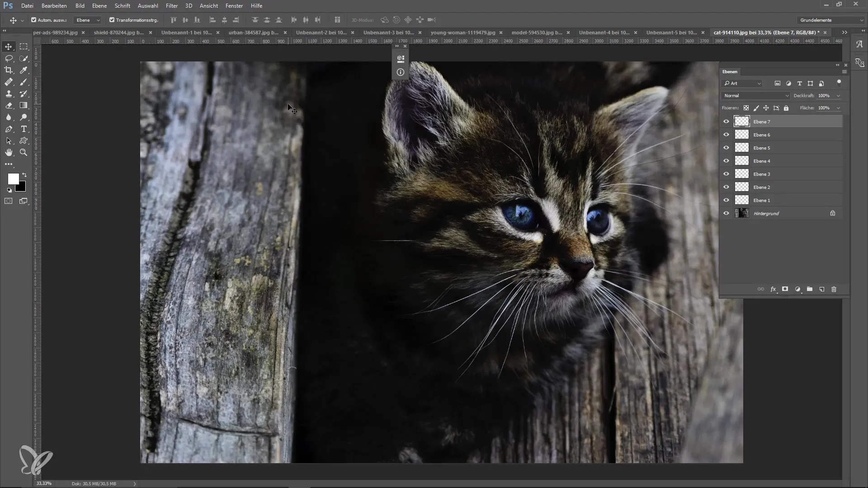
Task: Add a layer style via fx
Action: [x=773, y=289]
